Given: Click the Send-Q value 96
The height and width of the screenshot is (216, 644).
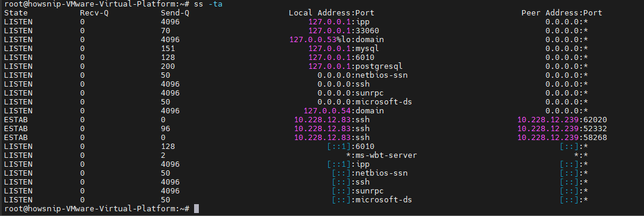Looking at the screenshot, I should point(166,129).
